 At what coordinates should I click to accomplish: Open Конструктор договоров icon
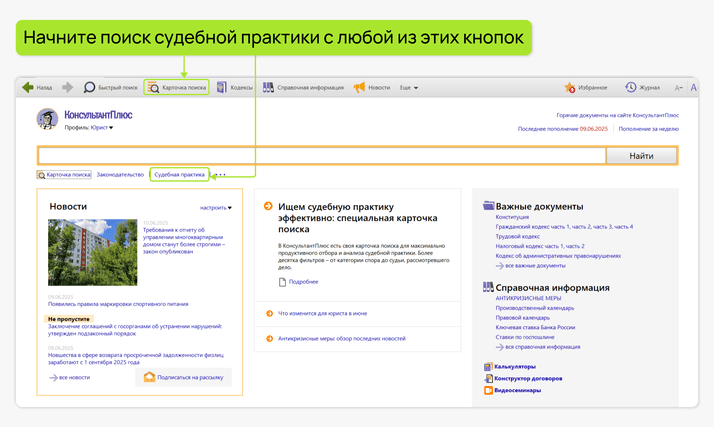(488, 378)
